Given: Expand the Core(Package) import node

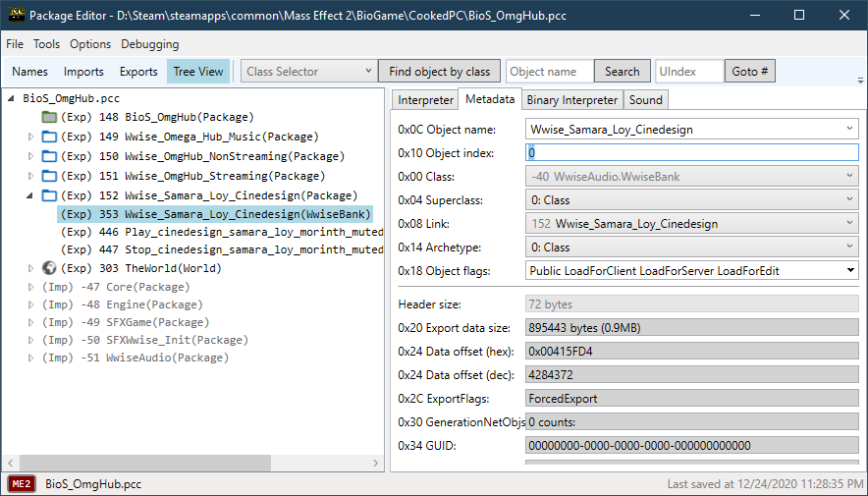Looking at the screenshot, I should tap(31, 287).
